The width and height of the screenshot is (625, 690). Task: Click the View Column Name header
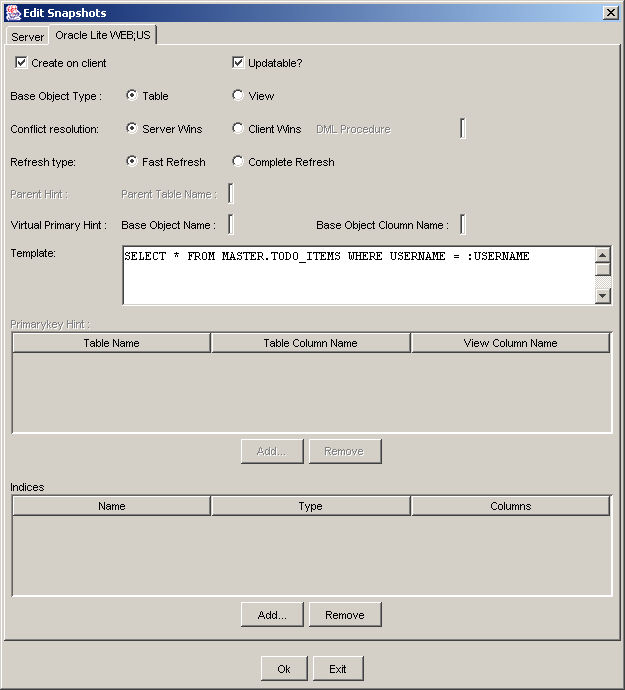pos(511,343)
